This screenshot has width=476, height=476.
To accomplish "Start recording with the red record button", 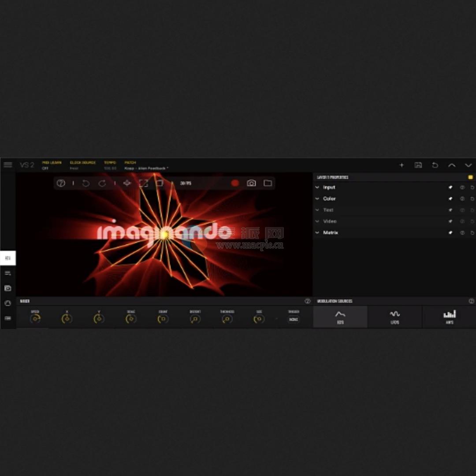I will (x=234, y=182).
